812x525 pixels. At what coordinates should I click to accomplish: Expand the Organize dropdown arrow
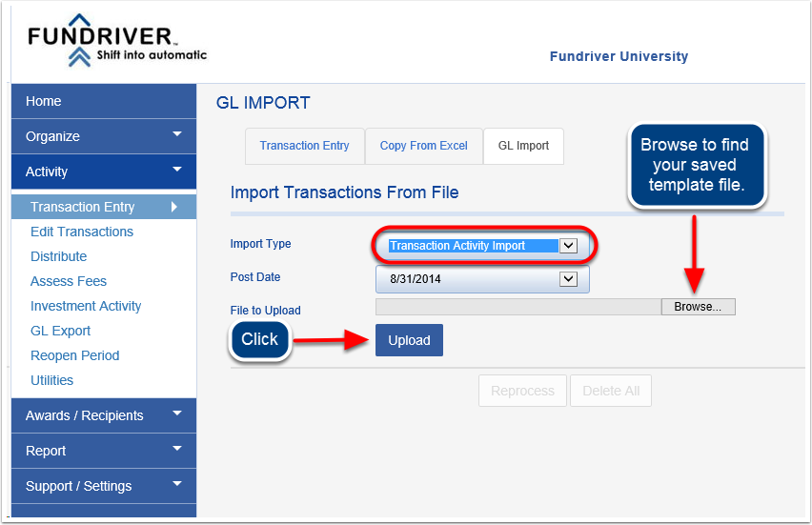(x=177, y=134)
